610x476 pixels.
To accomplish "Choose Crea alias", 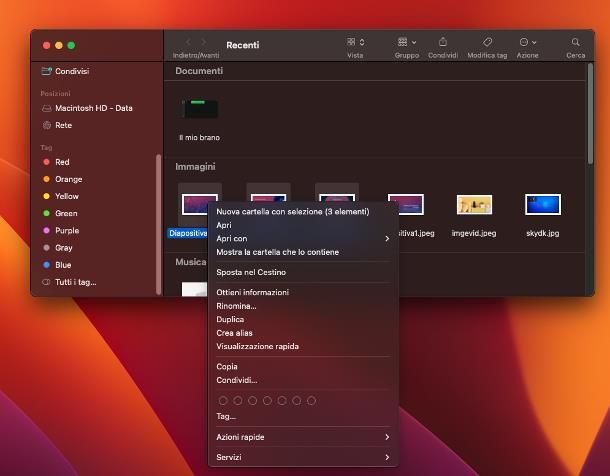I will tap(303, 333).
